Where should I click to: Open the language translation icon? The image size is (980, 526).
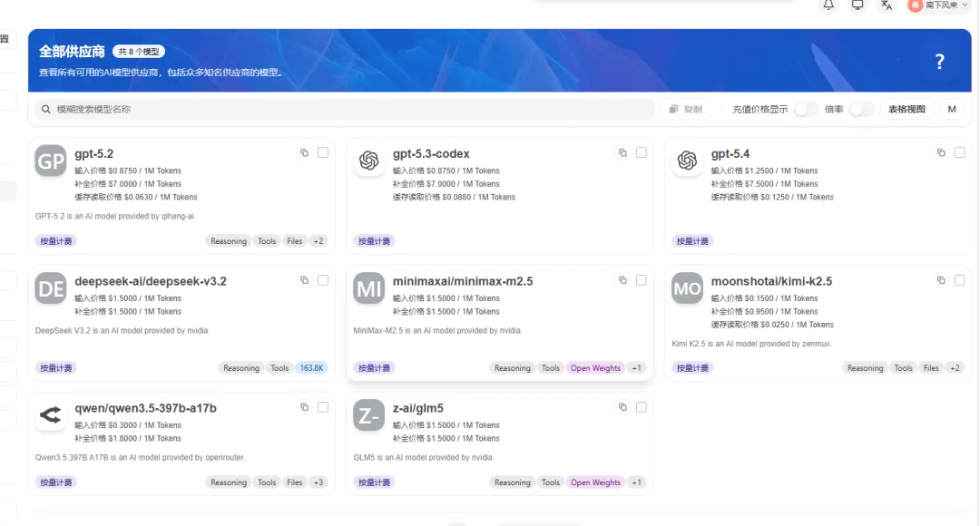tap(887, 5)
